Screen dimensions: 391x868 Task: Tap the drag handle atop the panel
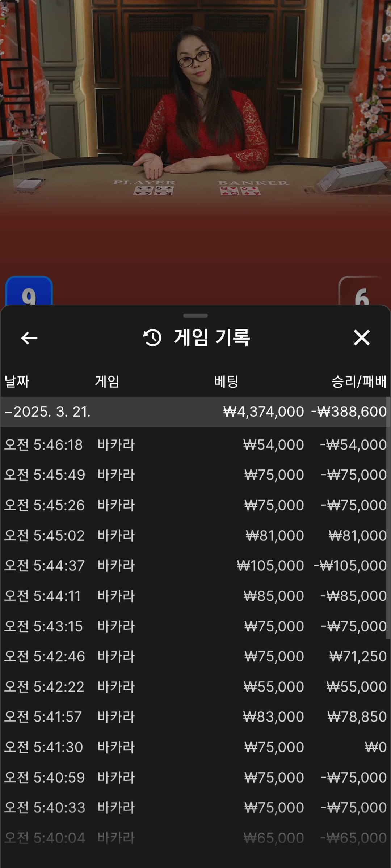click(x=195, y=316)
